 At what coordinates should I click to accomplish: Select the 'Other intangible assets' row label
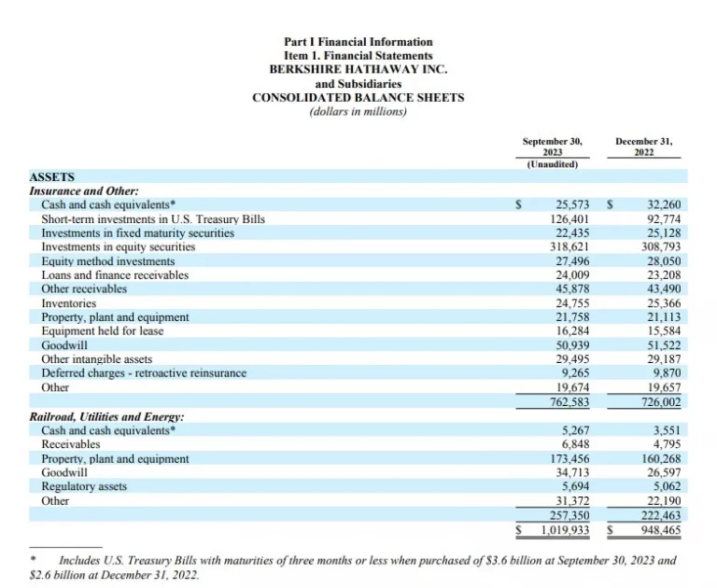[x=96, y=358]
